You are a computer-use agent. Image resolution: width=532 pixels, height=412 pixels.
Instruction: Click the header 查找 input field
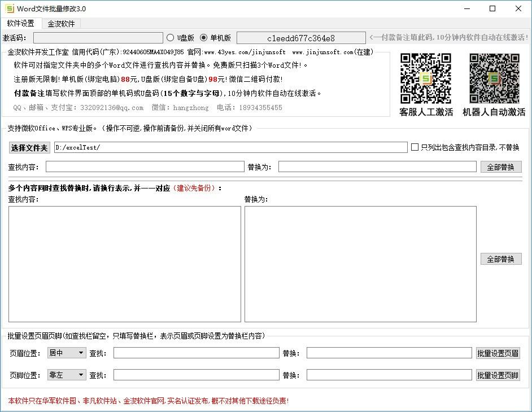[x=196, y=353]
